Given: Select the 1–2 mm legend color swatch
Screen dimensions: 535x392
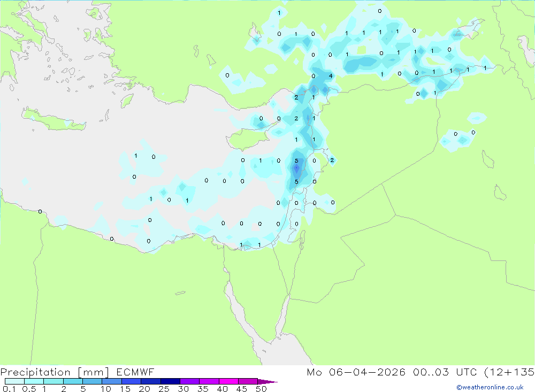Looking at the screenshot, I should [x=53, y=381].
